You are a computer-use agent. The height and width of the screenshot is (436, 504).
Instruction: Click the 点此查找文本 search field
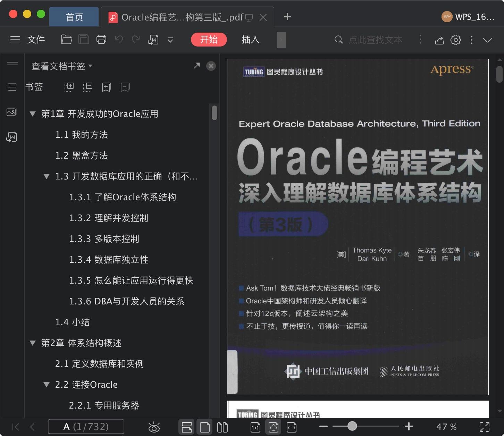coord(375,40)
